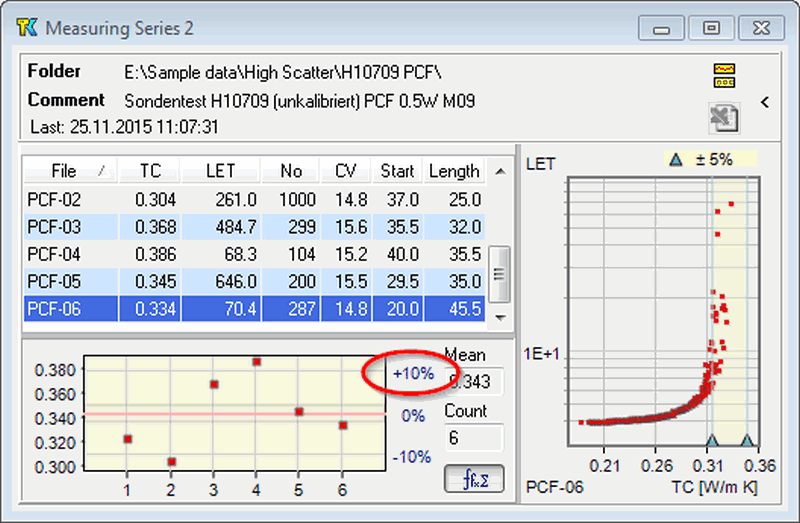This screenshot has width=800, height=523.
Task: Click the Length column header
Action: 453,171
